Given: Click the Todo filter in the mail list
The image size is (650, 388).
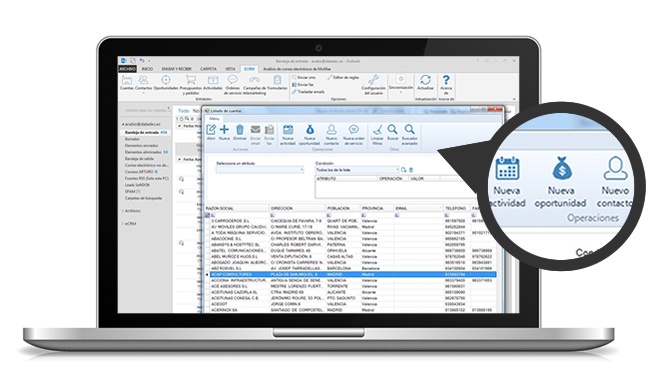Looking at the screenshot, I should [x=184, y=111].
